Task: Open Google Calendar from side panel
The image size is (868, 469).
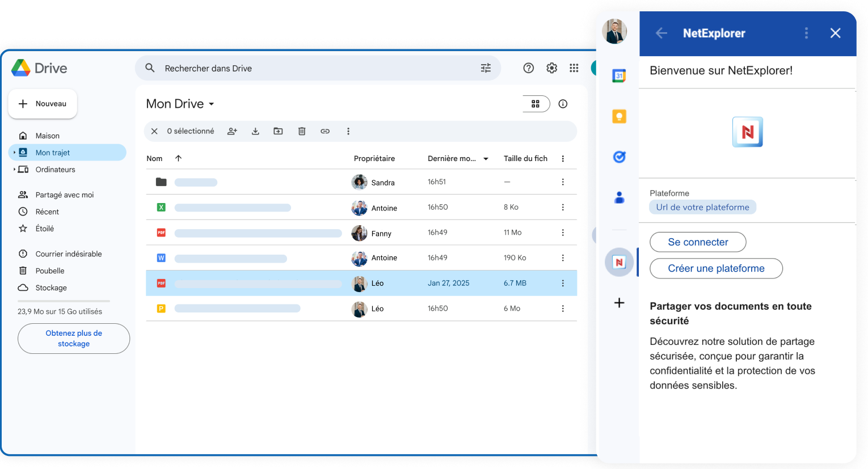Action: pyautogui.click(x=619, y=76)
